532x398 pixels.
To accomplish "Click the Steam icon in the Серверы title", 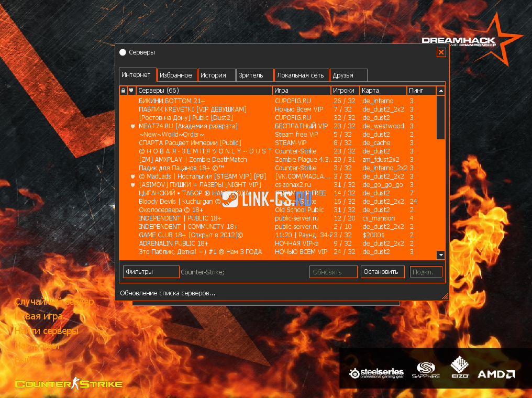I will tap(123, 52).
